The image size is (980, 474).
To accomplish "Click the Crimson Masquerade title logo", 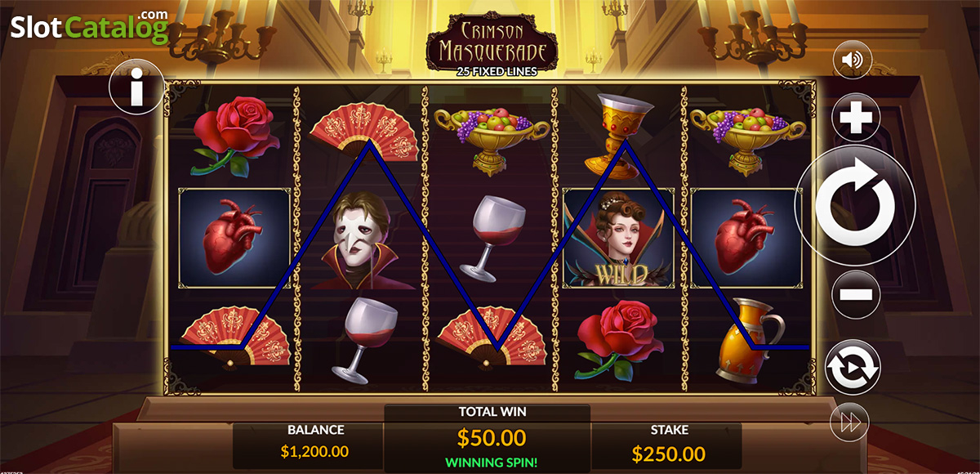I will coord(492,49).
